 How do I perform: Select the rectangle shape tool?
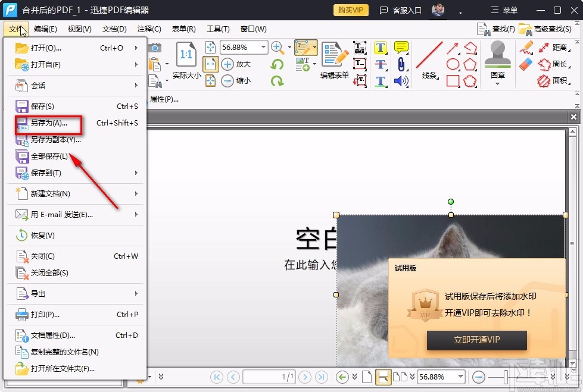453,81
